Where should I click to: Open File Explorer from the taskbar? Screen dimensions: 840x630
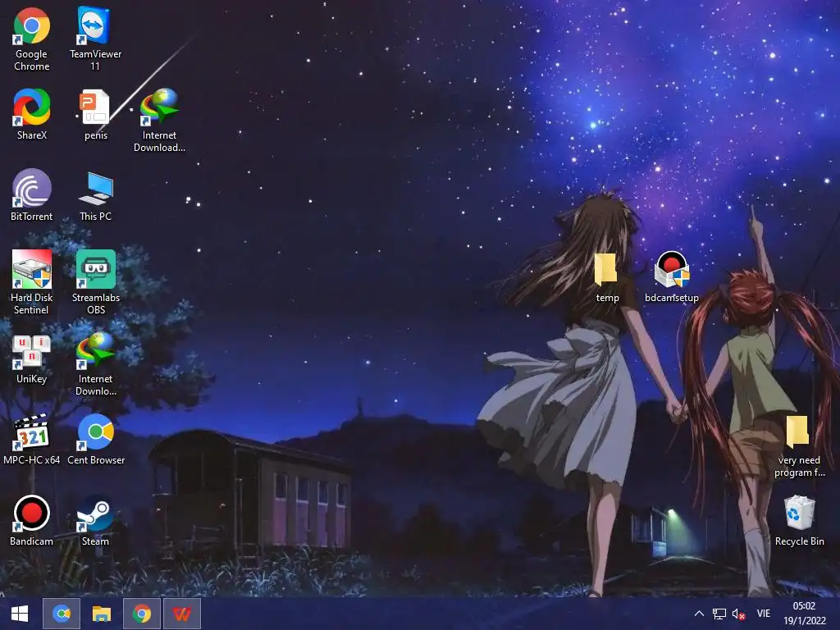101,614
